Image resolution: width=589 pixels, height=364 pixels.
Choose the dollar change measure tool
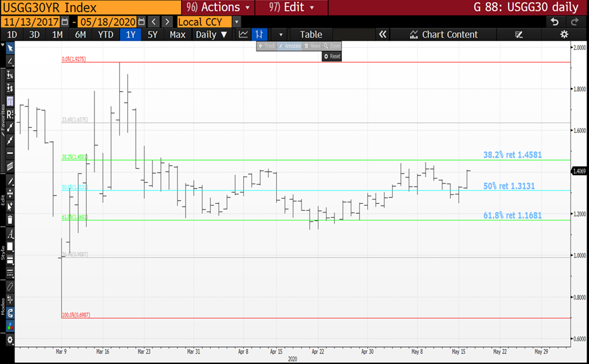[x=10, y=88]
